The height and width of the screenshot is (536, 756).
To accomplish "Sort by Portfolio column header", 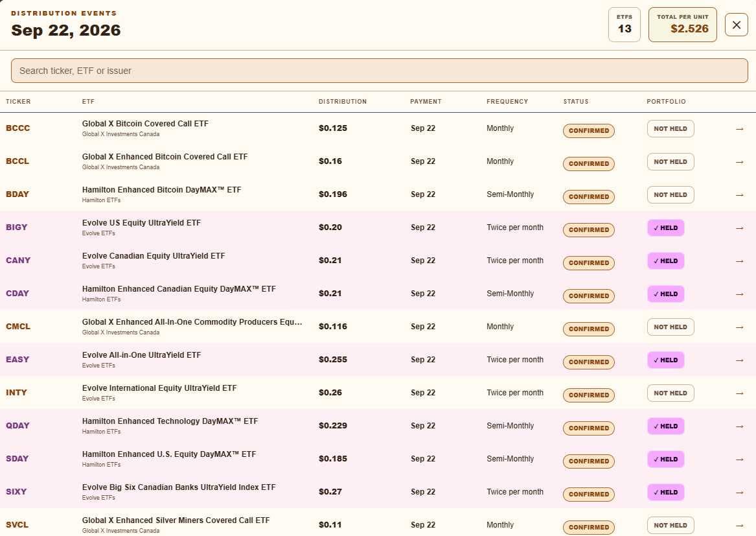I will (x=666, y=102).
